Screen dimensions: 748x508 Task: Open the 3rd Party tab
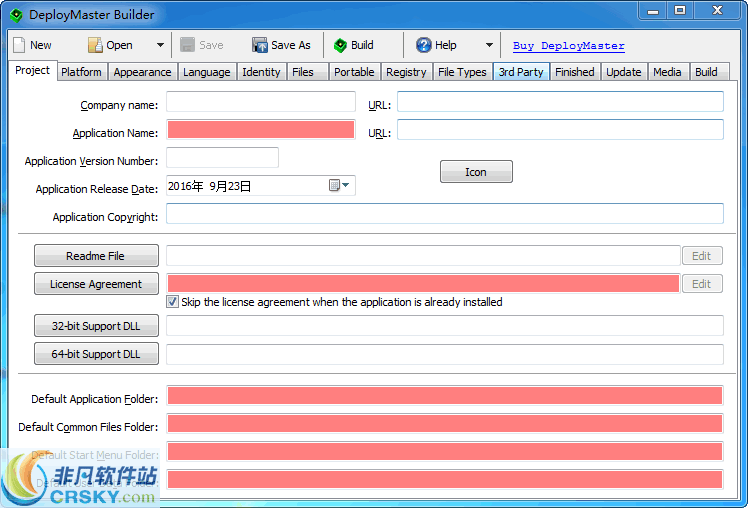[x=521, y=72]
